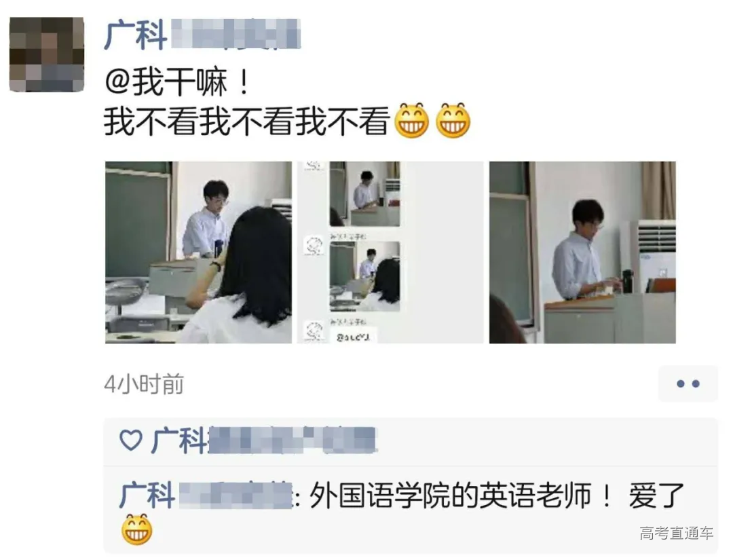
Task: Tap the 我不看我不看我不看 post text
Action: (247, 121)
